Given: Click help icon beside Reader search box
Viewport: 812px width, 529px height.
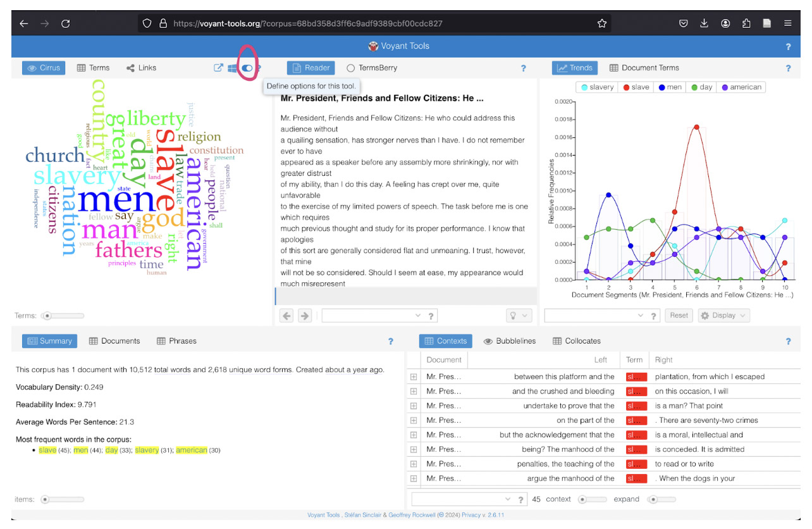Looking at the screenshot, I should [431, 316].
